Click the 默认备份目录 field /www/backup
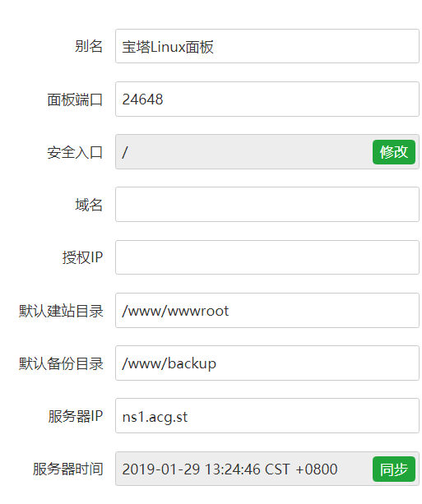Viewport: 422px width, 504px height. pos(267,363)
